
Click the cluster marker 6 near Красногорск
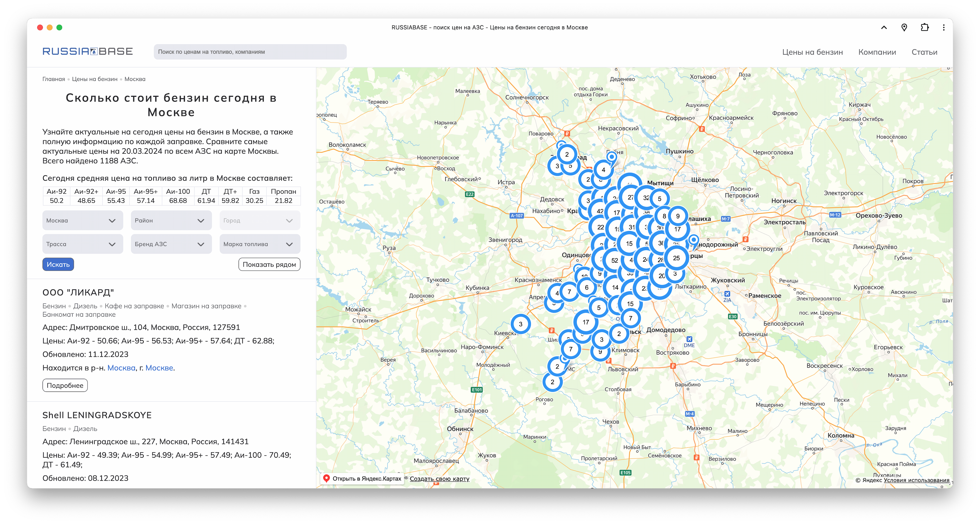tap(586, 288)
